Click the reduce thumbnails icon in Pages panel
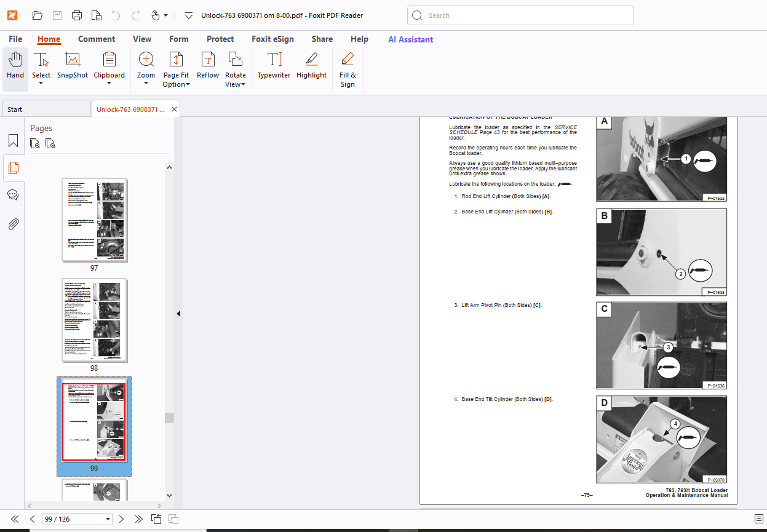The width and height of the screenshot is (767, 532). tap(50, 144)
